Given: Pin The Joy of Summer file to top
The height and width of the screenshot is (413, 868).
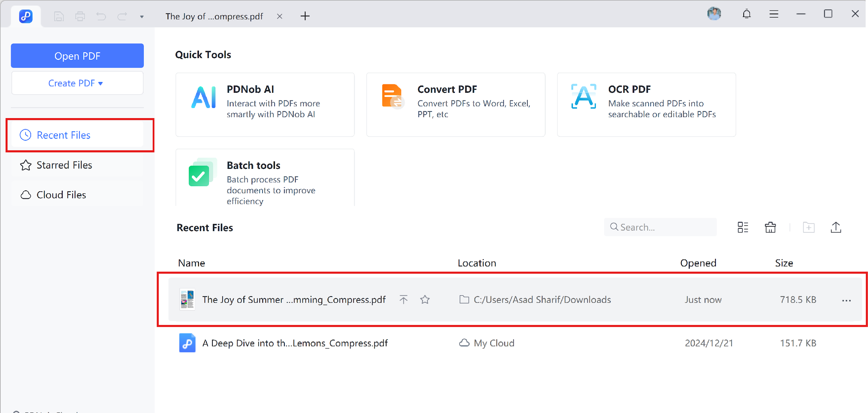Looking at the screenshot, I should coord(403,299).
